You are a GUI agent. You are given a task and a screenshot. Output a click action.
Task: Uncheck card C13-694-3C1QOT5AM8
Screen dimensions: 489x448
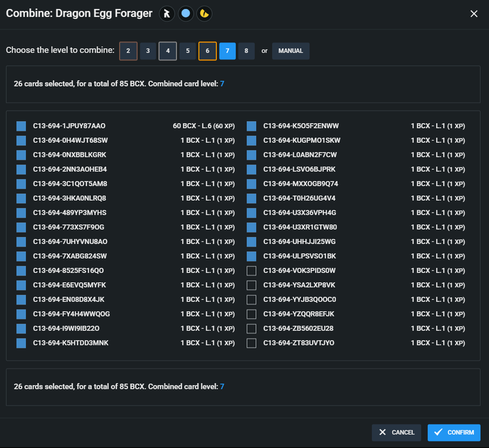(21, 184)
